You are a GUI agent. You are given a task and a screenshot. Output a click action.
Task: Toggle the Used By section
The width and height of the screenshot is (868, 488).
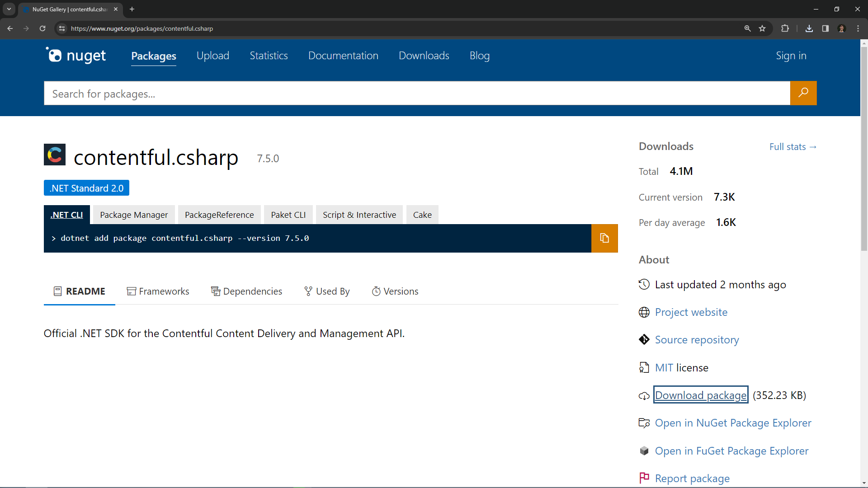(x=327, y=291)
